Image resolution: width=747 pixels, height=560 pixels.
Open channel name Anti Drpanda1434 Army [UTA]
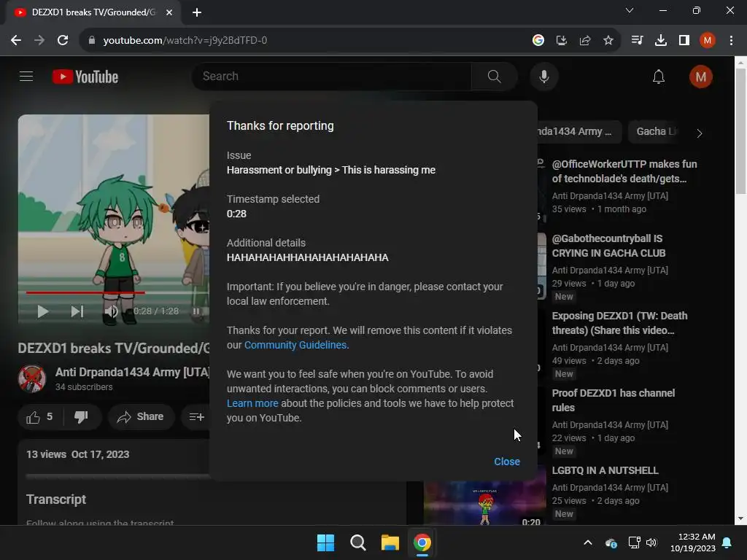pos(132,372)
